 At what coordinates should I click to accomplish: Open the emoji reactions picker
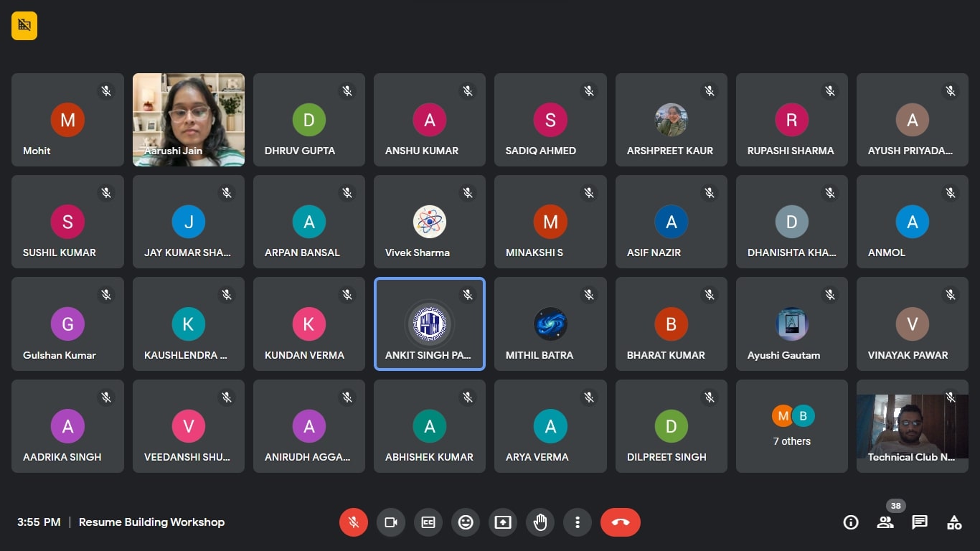(x=466, y=522)
